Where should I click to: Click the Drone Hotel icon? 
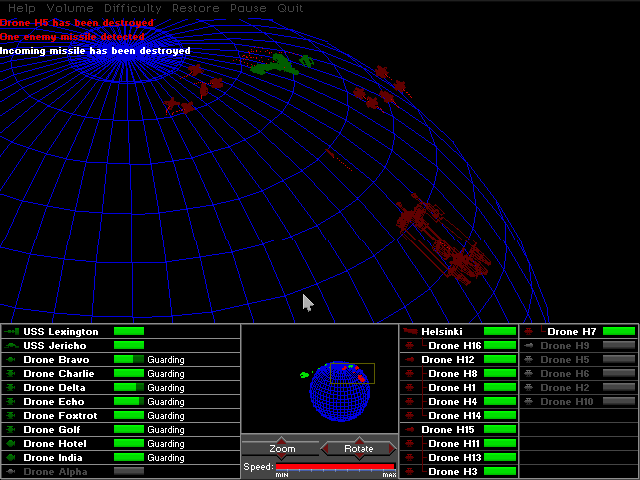11,443
